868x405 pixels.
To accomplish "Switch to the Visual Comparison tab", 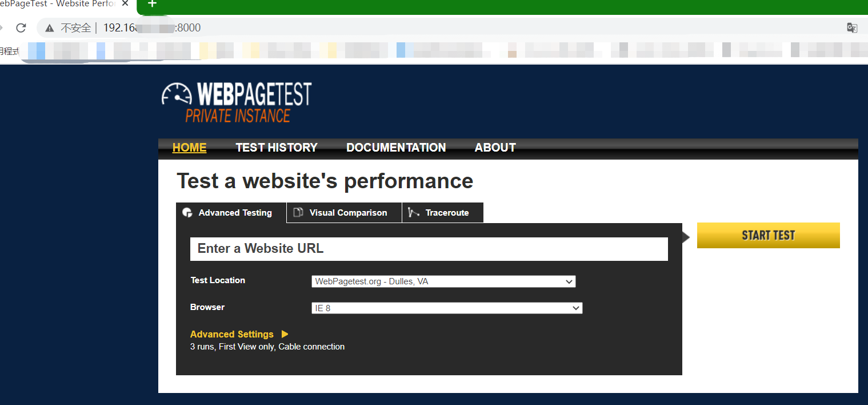I will click(345, 213).
